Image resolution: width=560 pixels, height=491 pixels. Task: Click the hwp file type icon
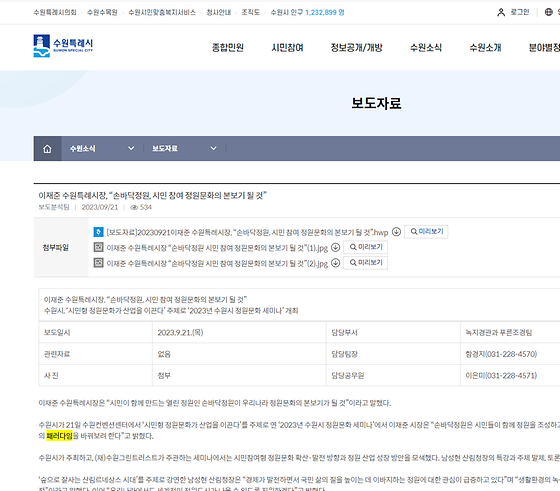pos(99,232)
